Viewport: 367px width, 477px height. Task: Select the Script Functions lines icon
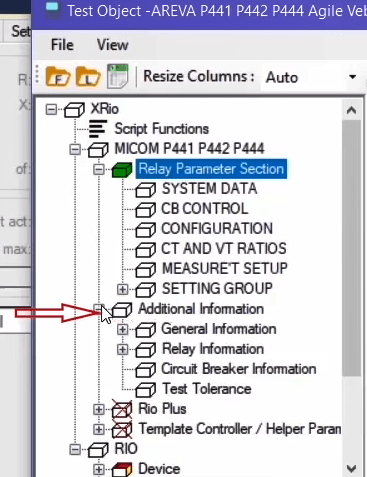[x=98, y=129]
